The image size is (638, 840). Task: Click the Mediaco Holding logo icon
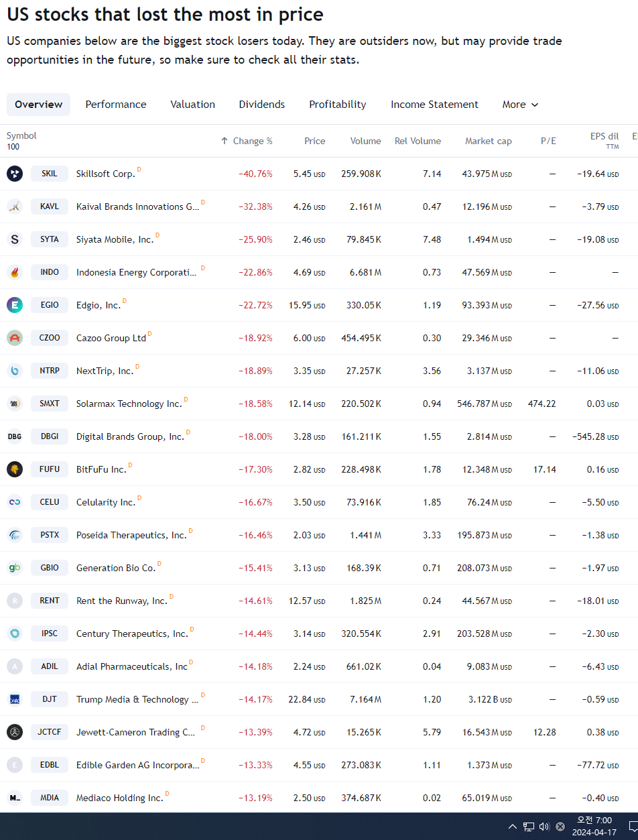15,798
